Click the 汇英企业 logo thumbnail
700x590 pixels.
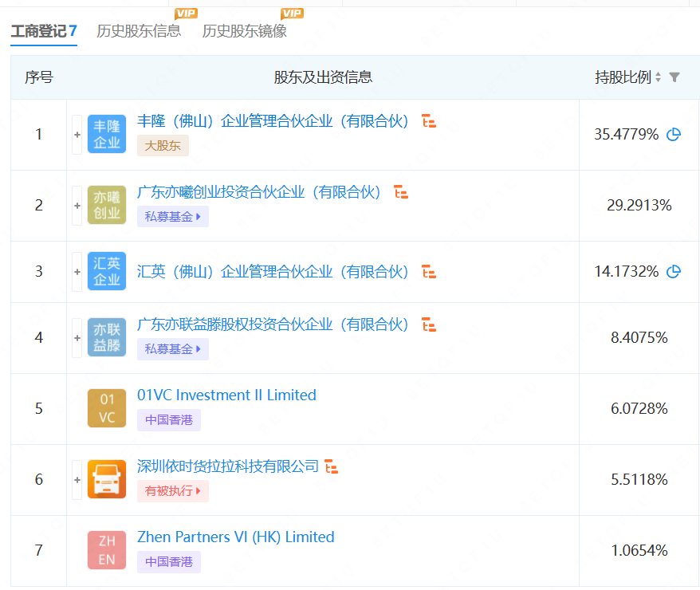[107, 271]
